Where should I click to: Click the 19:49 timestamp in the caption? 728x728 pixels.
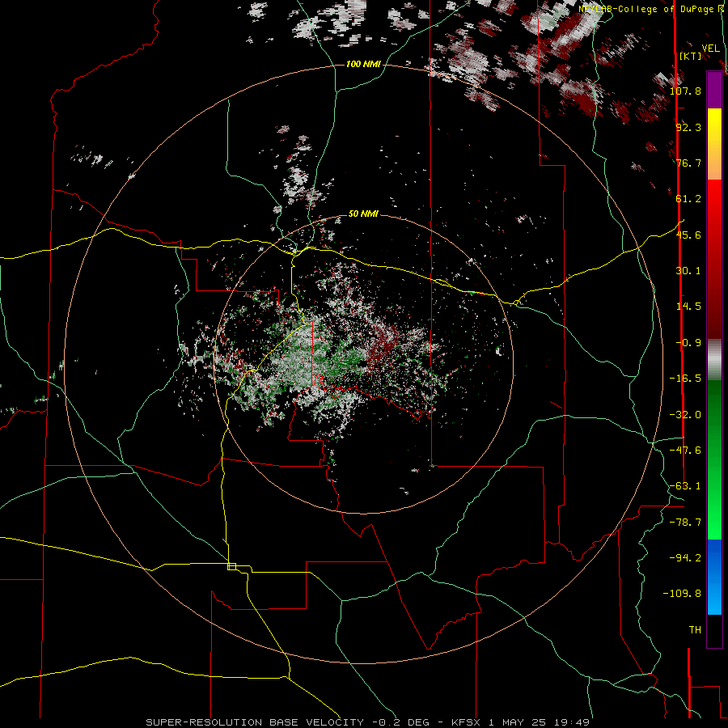(x=574, y=722)
